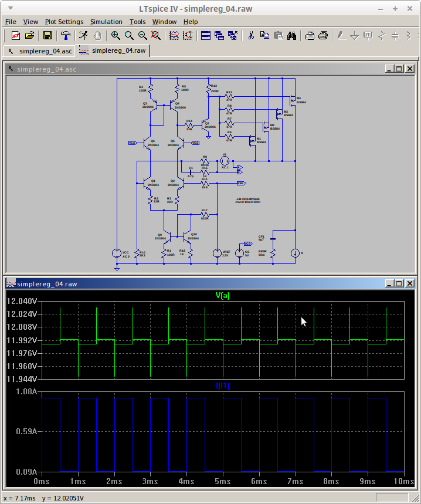Halt simulation with the hand icon

tap(97, 35)
